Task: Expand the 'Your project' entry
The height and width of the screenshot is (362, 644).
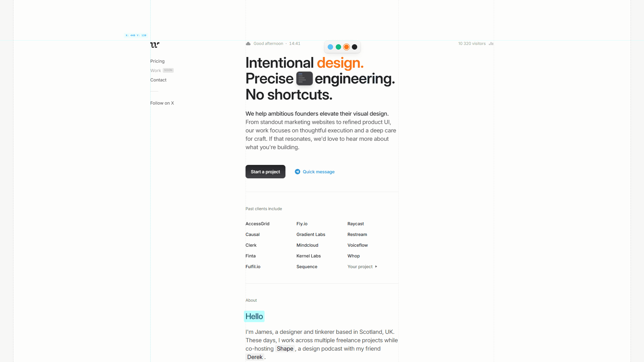Action: [x=360, y=266]
